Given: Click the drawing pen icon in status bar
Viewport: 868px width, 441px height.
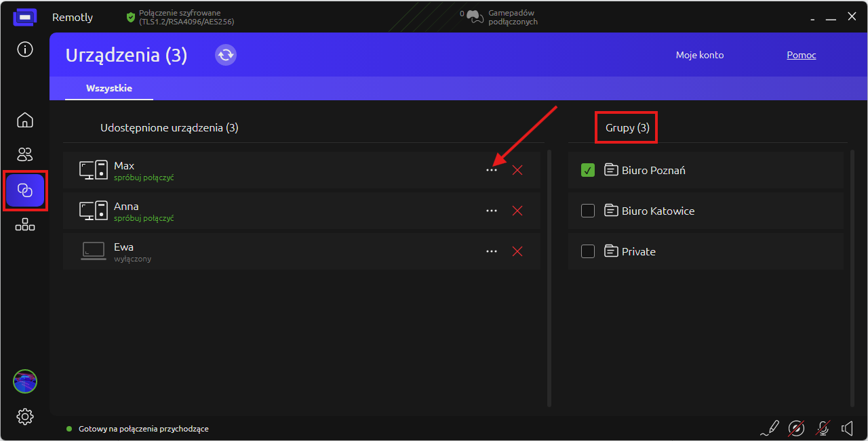Looking at the screenshot, I should [770, 428].
